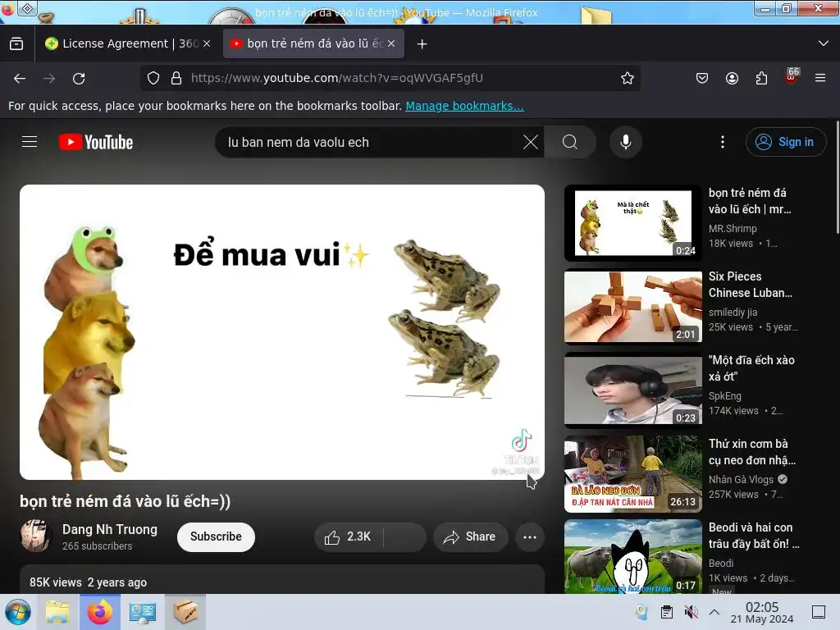Click Beodi và hai con trâu title

[x=754, y=536]
